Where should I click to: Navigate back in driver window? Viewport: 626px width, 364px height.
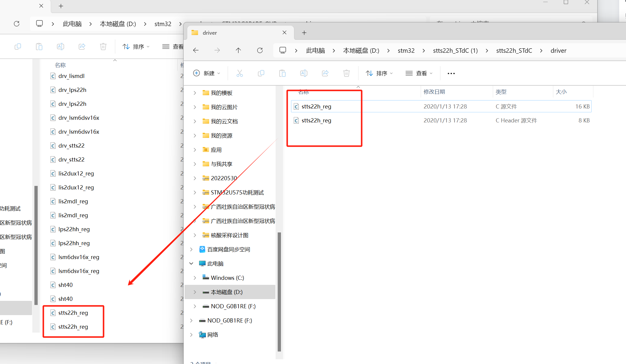196,50
